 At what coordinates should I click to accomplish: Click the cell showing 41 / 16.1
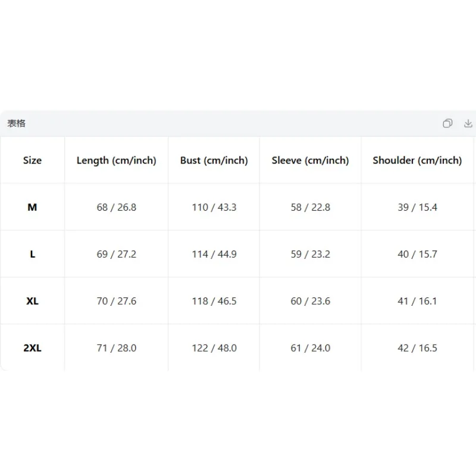pyautogui.click(x=418, y=301)
